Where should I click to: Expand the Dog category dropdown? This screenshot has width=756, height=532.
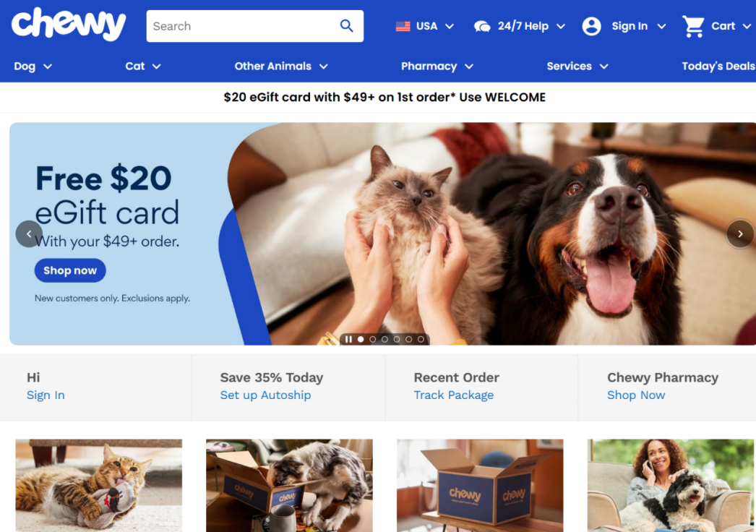click(x=33, y=66)
